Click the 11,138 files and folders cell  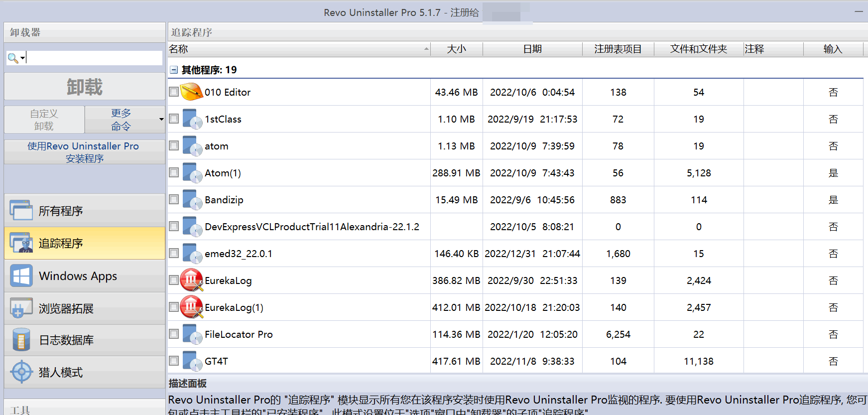pos(699,361)
